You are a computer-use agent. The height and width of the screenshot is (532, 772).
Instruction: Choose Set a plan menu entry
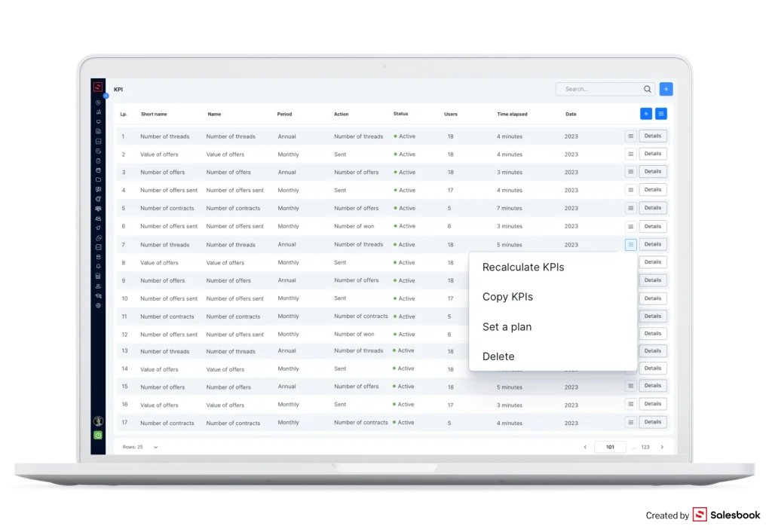[x=507, y=327]
